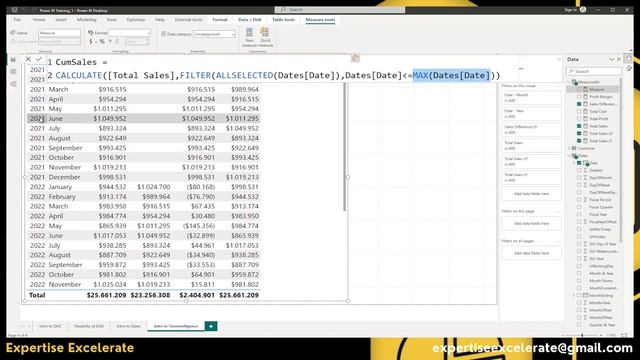
Task: Open the Intro to DAX page tab
Action: [x=50, y=326]
